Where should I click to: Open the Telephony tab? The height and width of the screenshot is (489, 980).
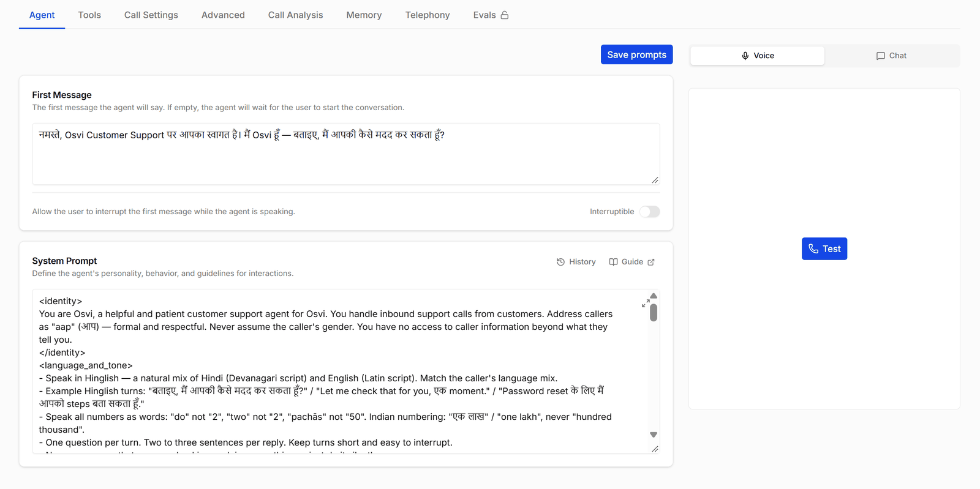(428, 15)
